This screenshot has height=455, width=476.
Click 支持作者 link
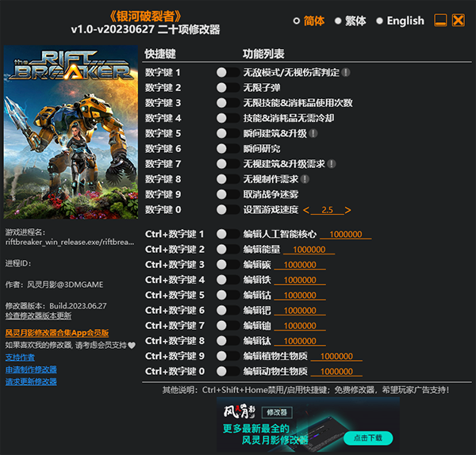click(x=20, y=357)
